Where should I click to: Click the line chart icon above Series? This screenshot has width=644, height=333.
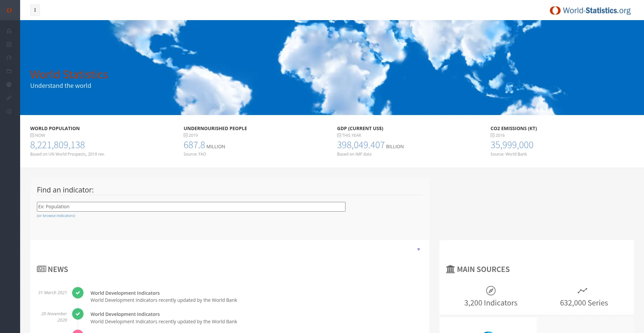(582, 290)
